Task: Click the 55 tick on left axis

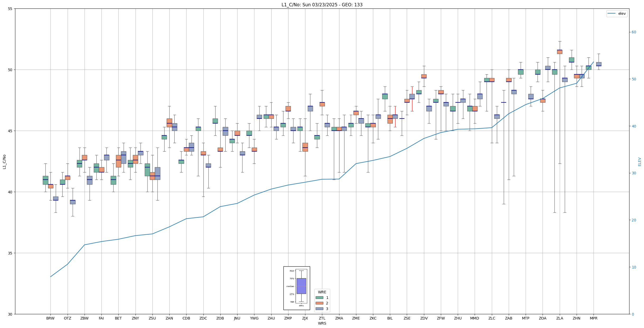Action: pyautogui.click(x=10, y=9)
